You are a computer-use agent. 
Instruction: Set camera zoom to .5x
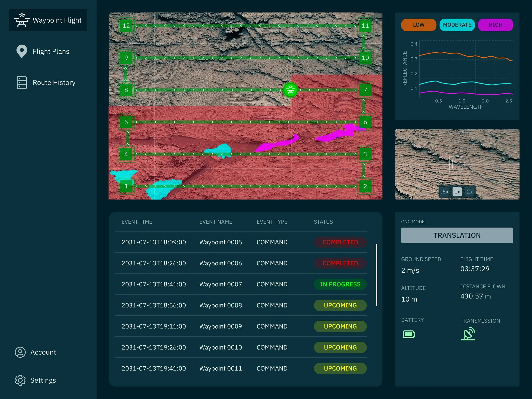445,192
